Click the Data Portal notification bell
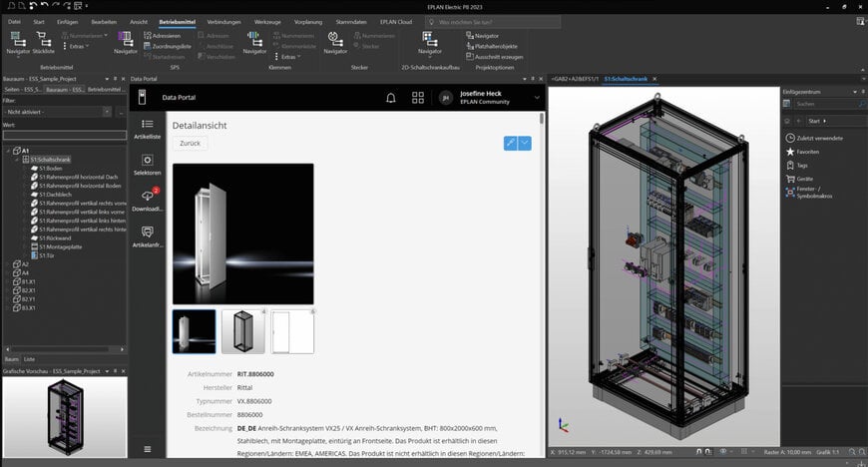Viewport: 868px width, 467px height. (391, 98)
